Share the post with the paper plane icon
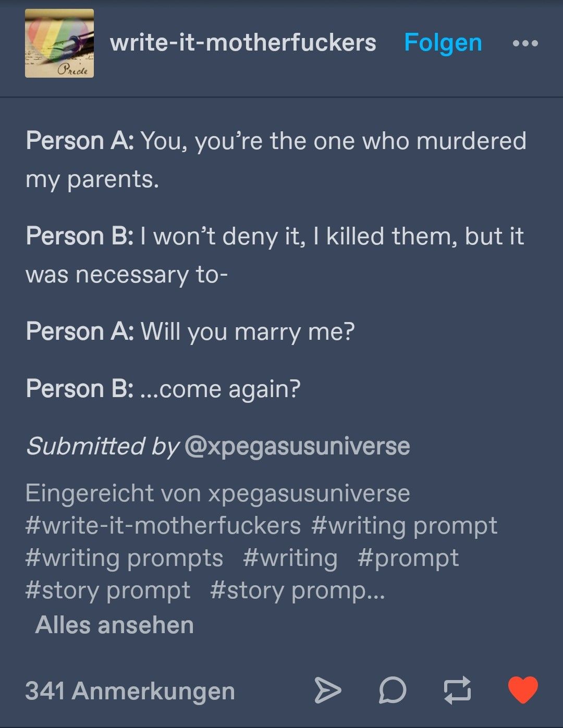 click(328, 690)
